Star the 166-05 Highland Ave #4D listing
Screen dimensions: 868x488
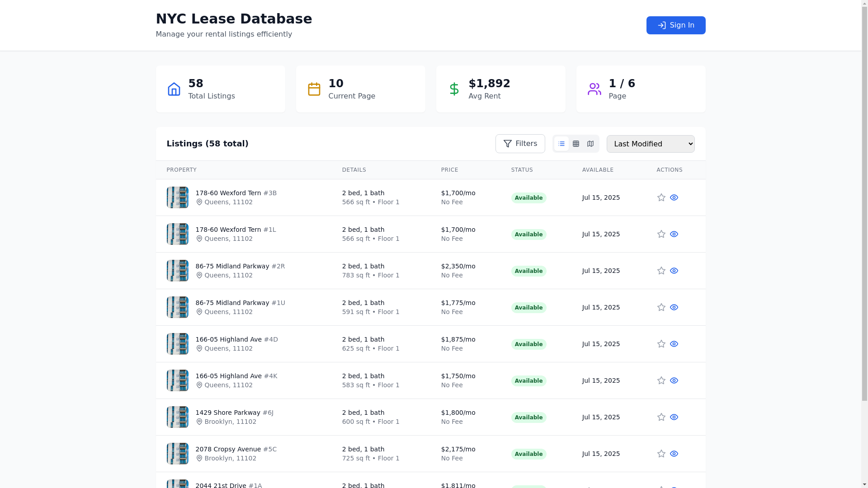pos(661,344)
